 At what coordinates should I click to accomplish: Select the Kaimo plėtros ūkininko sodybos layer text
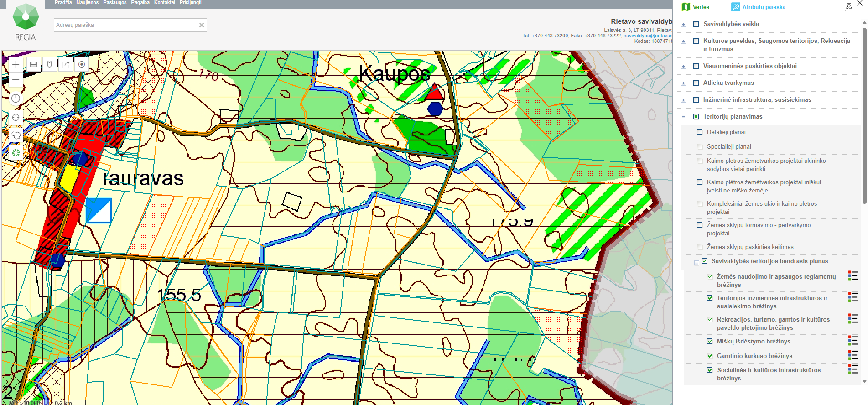click(x=766, y=165)
